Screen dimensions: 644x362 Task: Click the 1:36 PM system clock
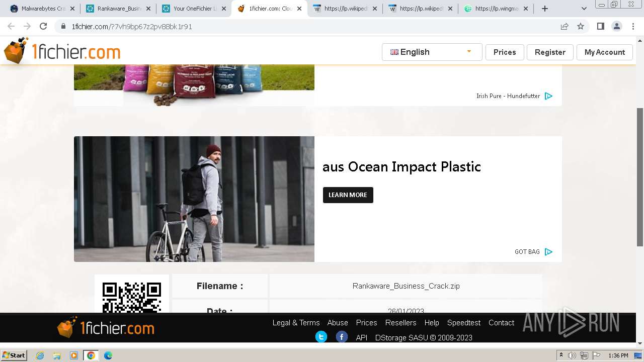point(618,355)
